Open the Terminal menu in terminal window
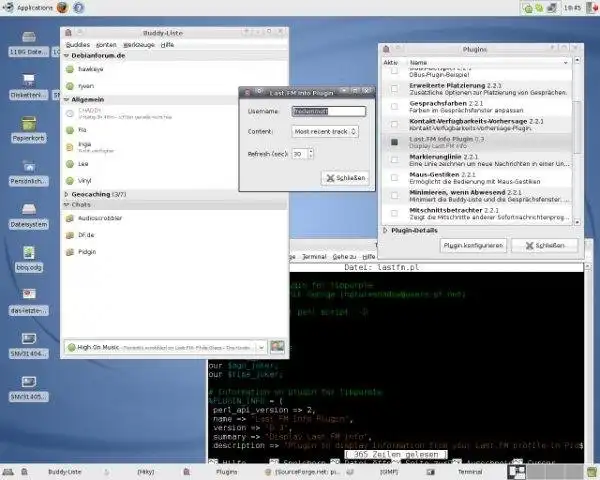Image resolution: width=600 pixels, height=480 pixels. (x=314, y=256)
